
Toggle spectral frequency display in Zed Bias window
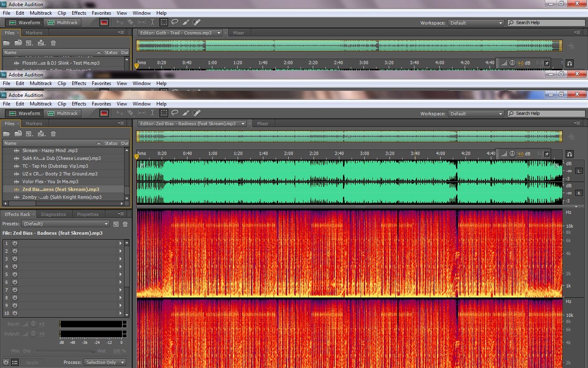[104, 113]
